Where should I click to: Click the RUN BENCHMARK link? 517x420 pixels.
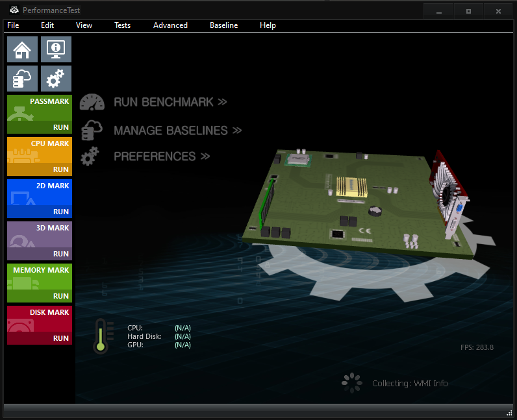click(170, 102)
